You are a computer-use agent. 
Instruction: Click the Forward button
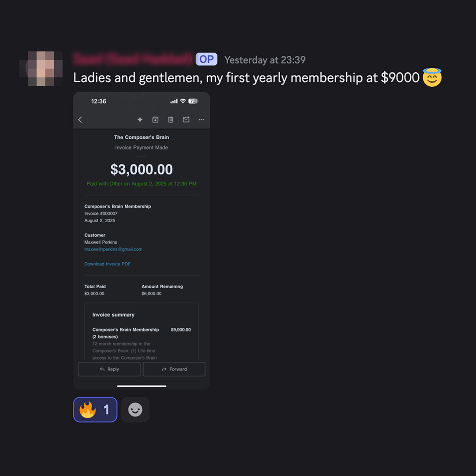click(x=174, y=369)
